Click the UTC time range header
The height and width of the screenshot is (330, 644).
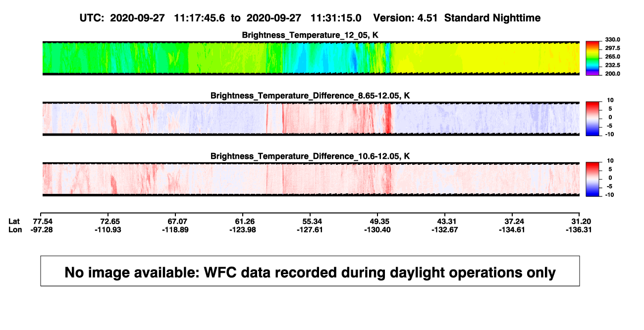310,18
